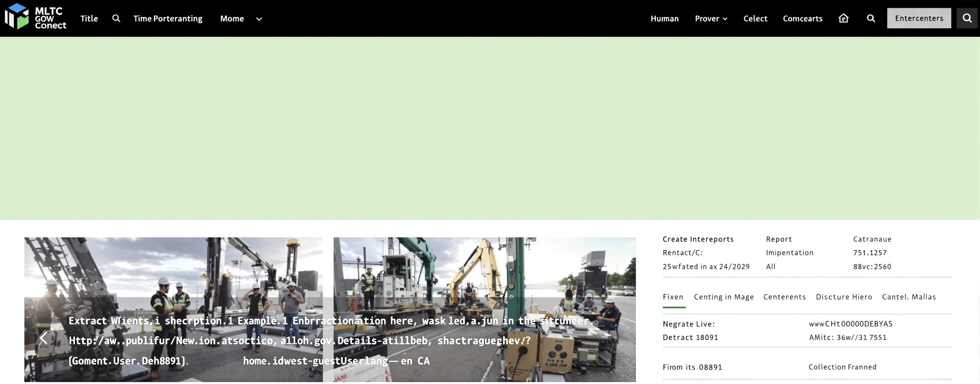This screenshot has height=384, width=980.
Task: Open the Prover dropdown menu
Action: click(x=711, y=19)
